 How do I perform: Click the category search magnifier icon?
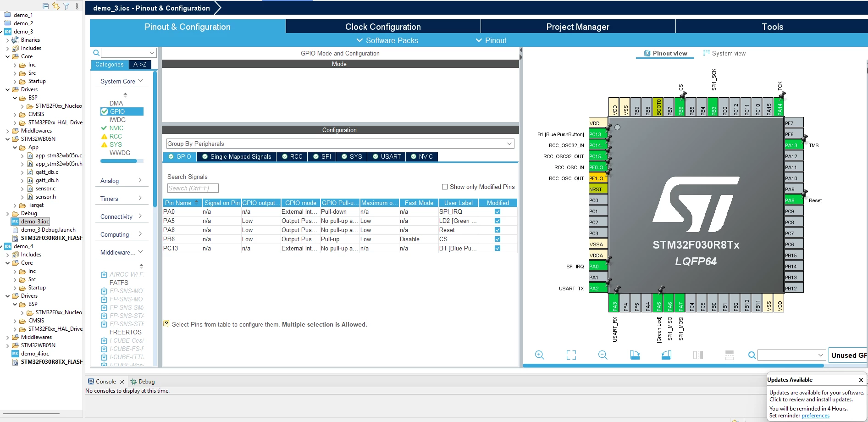click(x=96, y=53)
